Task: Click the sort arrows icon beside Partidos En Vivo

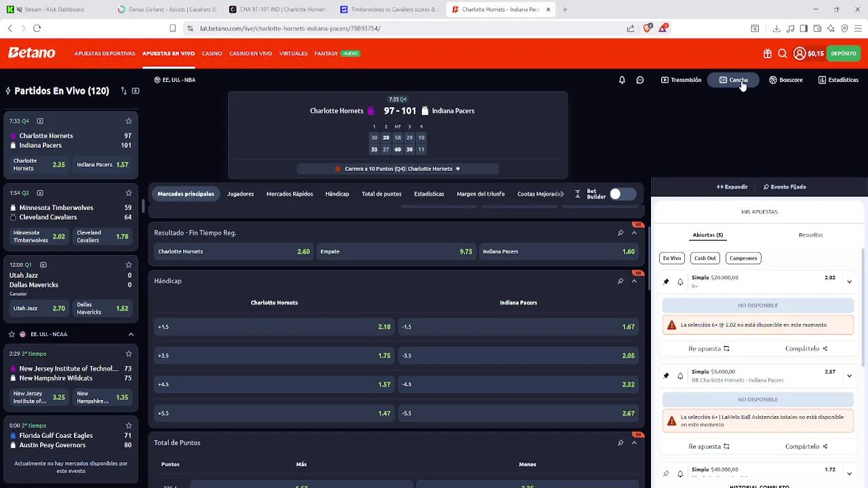Action: (x=123, y=91)
